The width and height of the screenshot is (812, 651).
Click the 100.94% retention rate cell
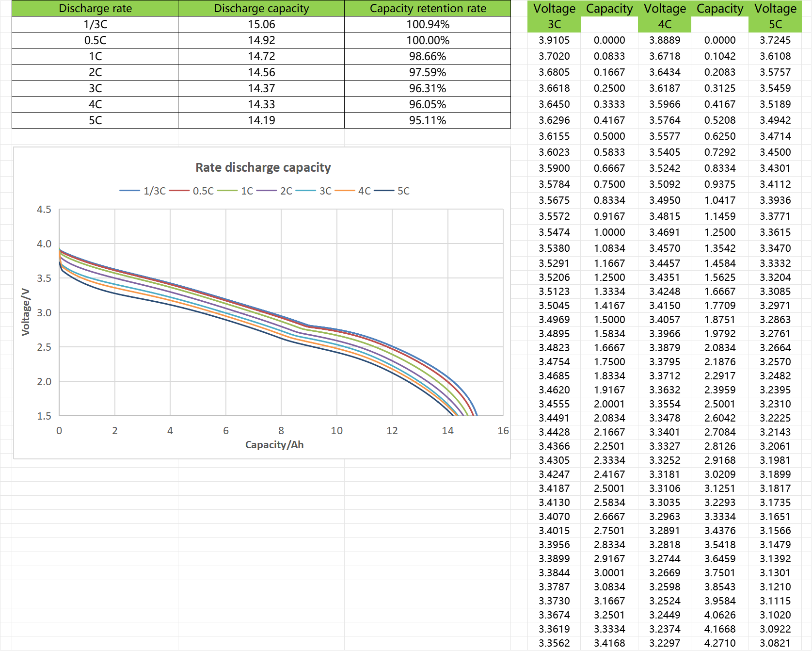click(428, 24)
